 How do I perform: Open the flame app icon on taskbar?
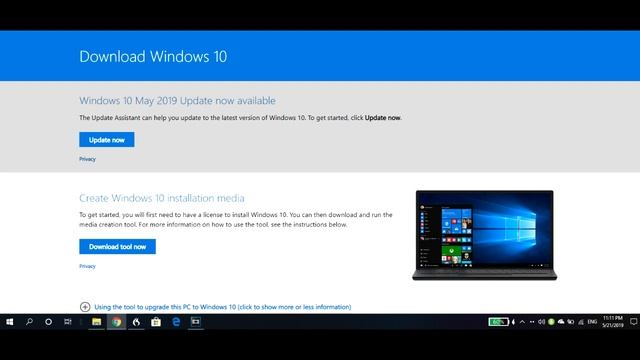(136, 322)
